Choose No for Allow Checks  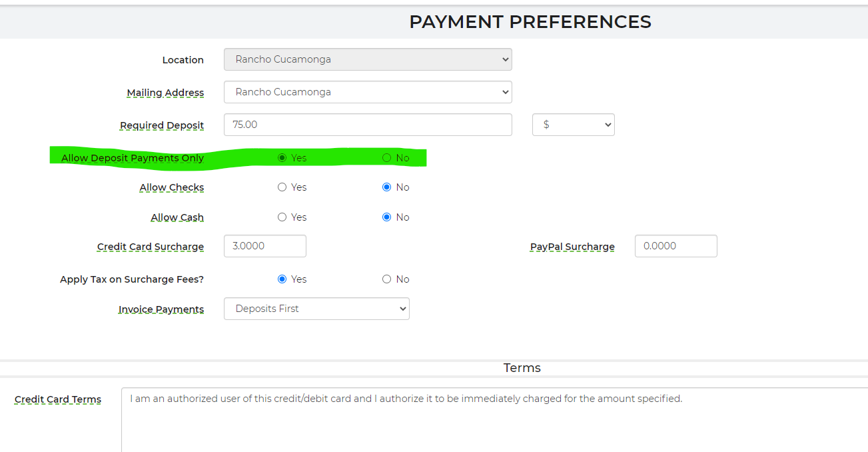click(x=386, y=187)
